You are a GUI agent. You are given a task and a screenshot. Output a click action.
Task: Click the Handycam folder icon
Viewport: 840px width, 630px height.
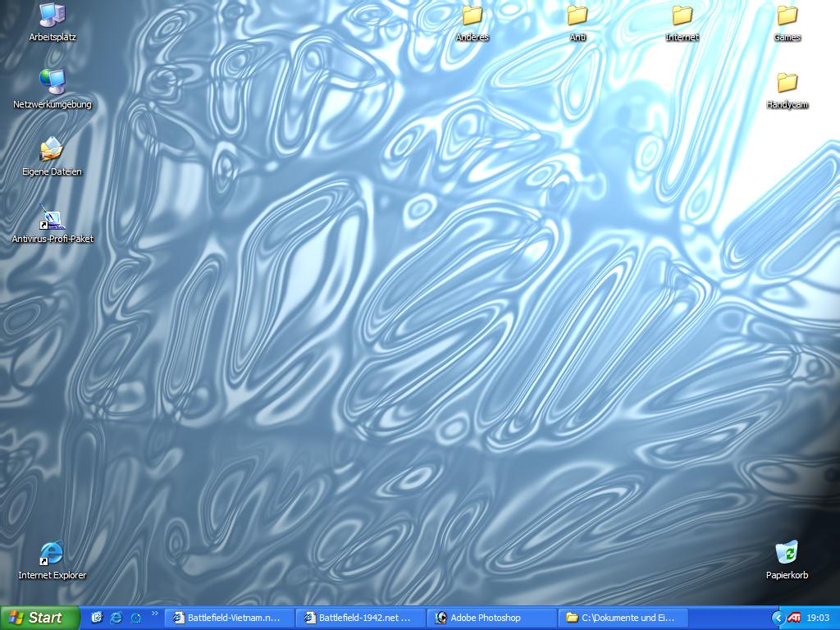click(787, 83)
